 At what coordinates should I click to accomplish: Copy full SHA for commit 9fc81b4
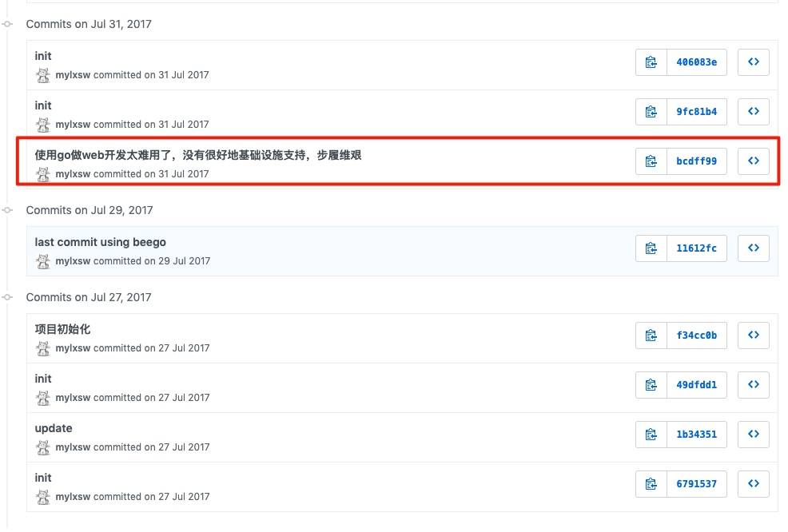pos(651,112)
